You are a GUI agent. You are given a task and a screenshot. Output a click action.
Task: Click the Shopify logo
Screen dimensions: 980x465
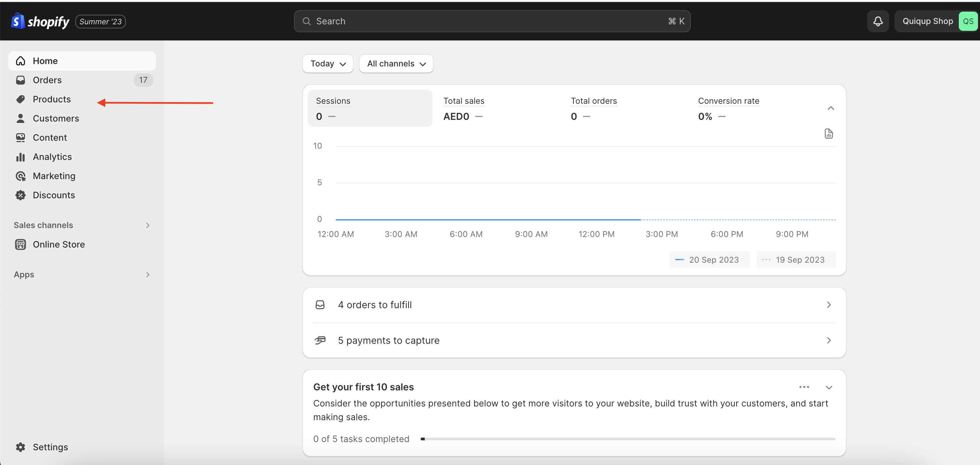point(40,21)
